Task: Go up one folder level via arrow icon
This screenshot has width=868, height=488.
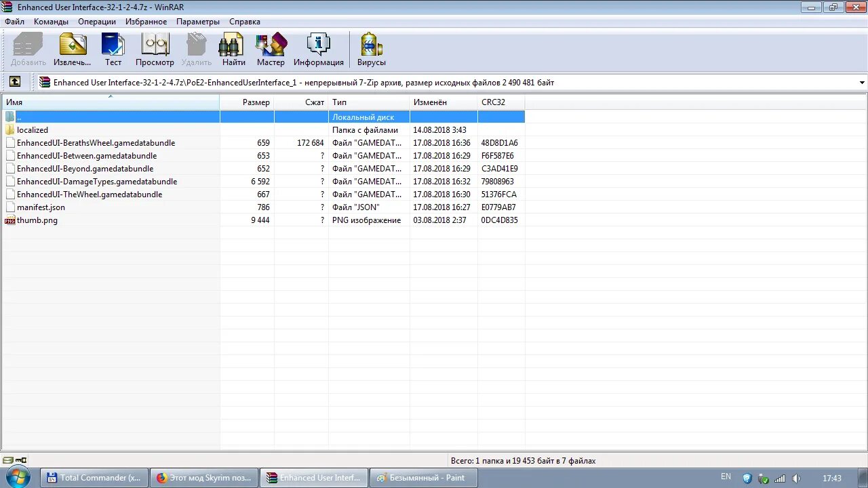Action: click(14, 82)
